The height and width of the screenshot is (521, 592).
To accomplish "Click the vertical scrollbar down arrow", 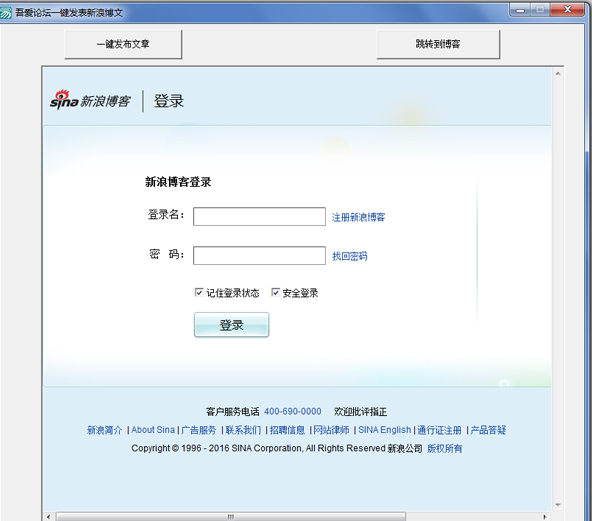I will [x=558, y=505].
